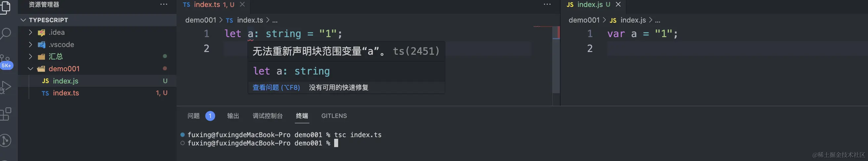
Task: Switch to the 问题 problems tab
Action: [193, 116]
